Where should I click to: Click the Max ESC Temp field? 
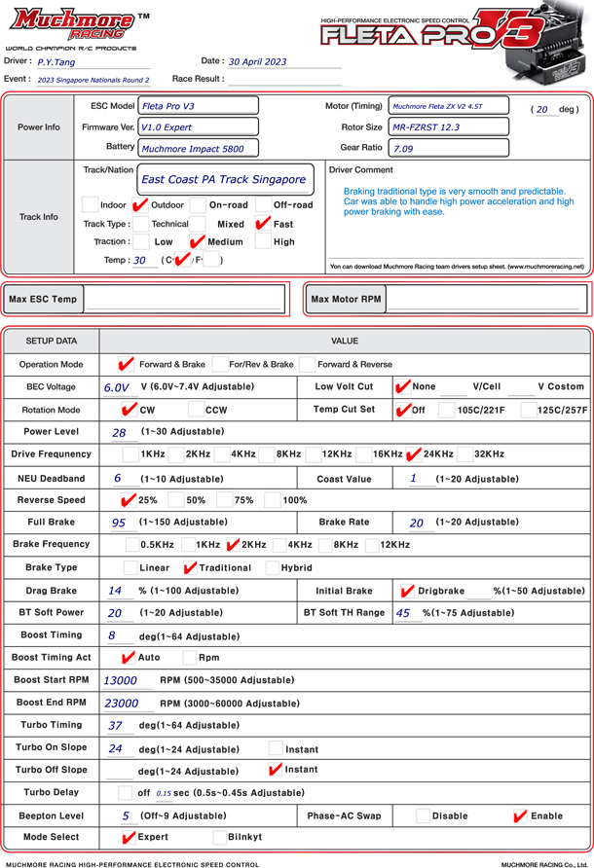click(184, 299)
